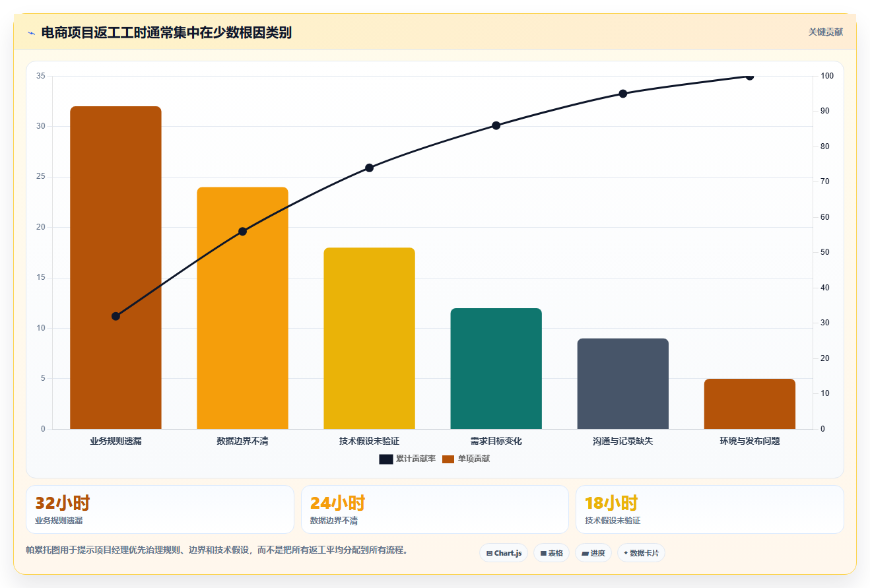Toggle the 单项贡献 legend item
This screenshot has width=870, height=588.
coord(465,459)
